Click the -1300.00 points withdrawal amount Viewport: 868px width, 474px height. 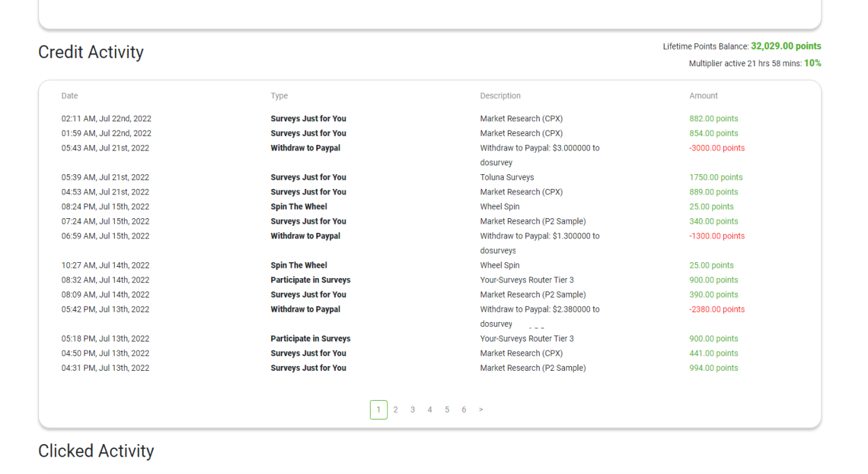click(717, 236)
